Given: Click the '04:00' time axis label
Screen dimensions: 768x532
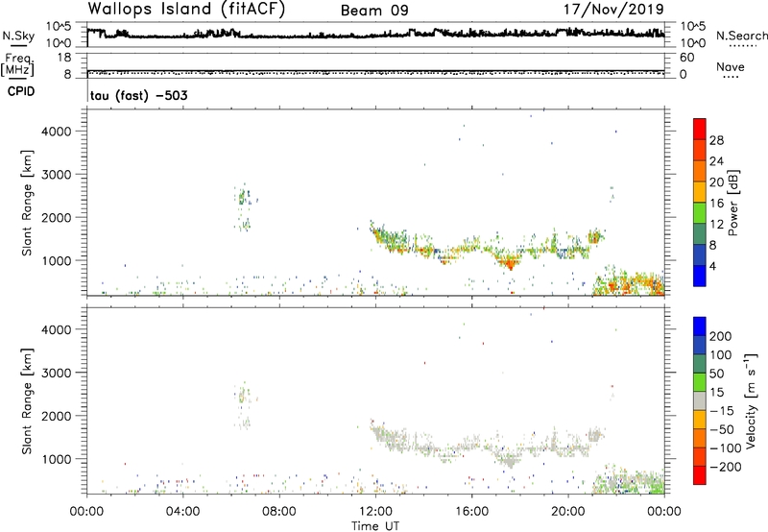Looking at the screenshot, I should (183, 512).
